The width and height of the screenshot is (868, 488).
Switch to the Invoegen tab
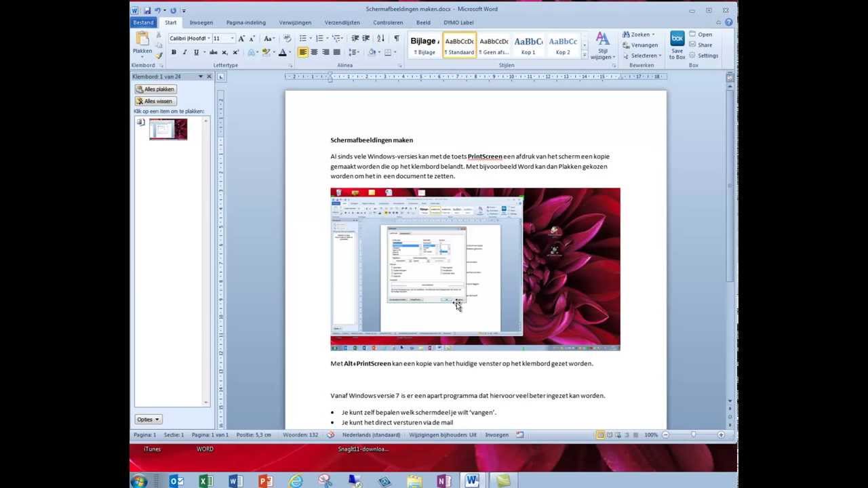point(201,22)
